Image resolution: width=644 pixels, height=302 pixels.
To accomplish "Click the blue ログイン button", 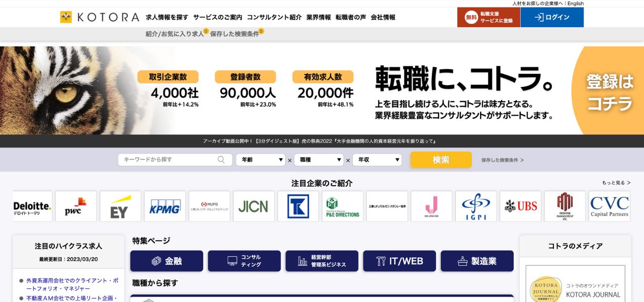I will pyautogui.click(x=552, y=17).
